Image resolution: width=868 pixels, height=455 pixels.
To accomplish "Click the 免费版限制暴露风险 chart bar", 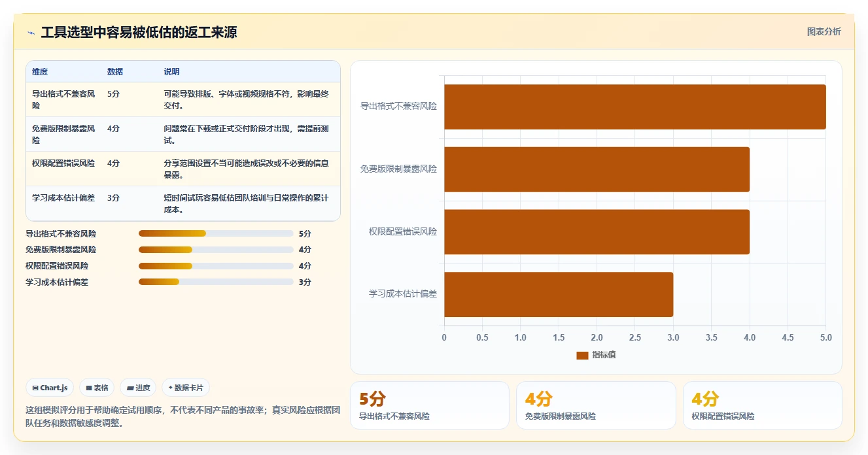I will tap(597, 169).
